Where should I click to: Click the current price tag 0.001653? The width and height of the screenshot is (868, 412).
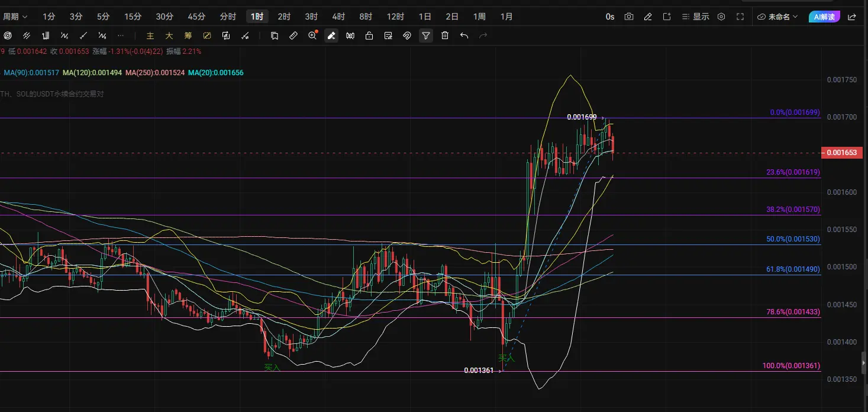coord(840,153)
